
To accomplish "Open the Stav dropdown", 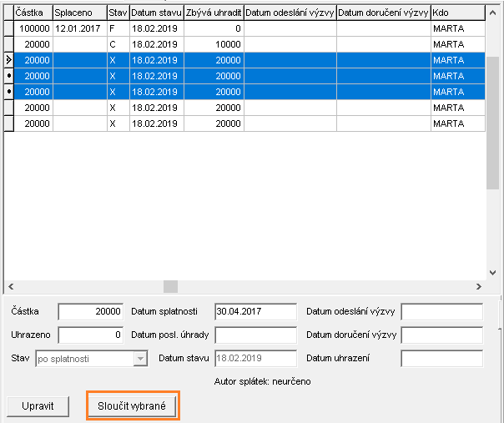I will pyautogui.click(x=140, y=359).
